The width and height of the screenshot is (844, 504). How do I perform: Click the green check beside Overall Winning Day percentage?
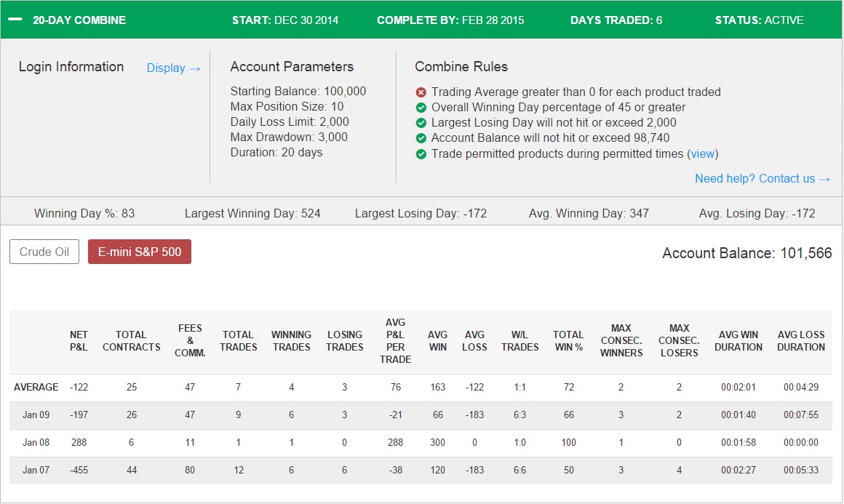tap(421, 108)
